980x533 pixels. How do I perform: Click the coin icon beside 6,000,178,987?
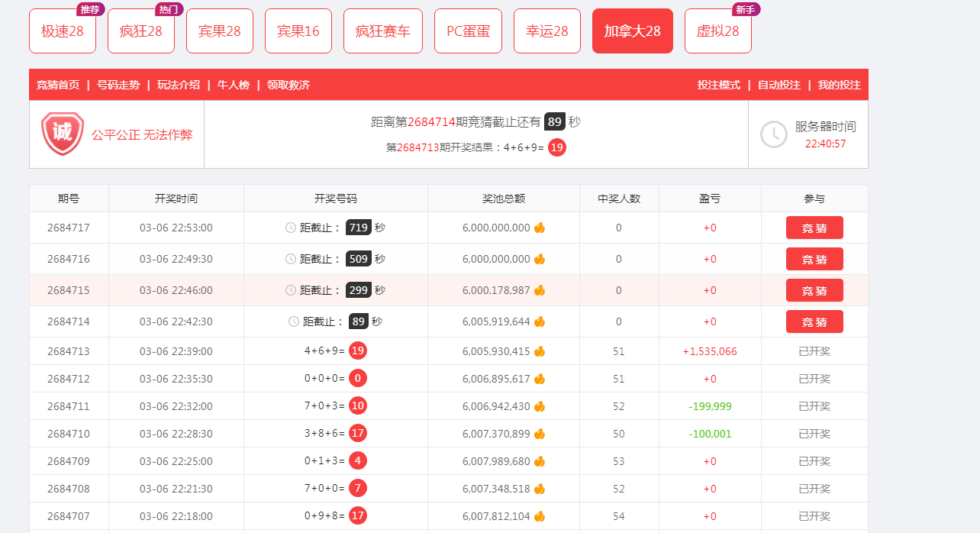pos(540,290)
